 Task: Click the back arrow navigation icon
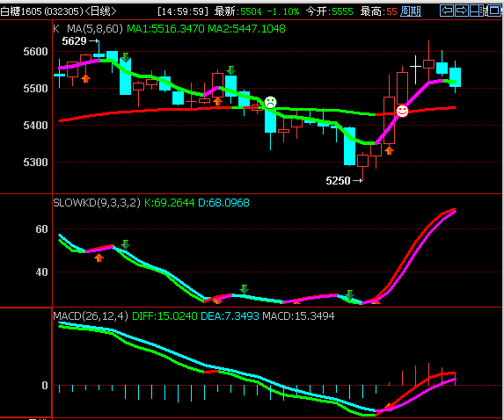coord(447,11)
